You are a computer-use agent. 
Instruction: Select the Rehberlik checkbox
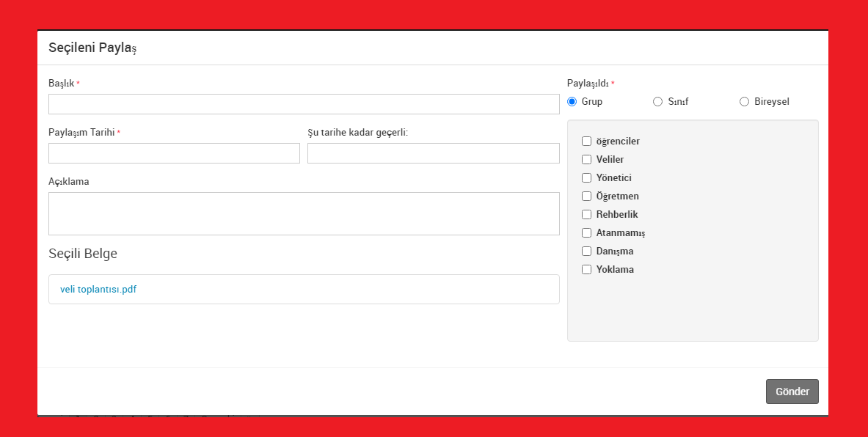[586, 215]
